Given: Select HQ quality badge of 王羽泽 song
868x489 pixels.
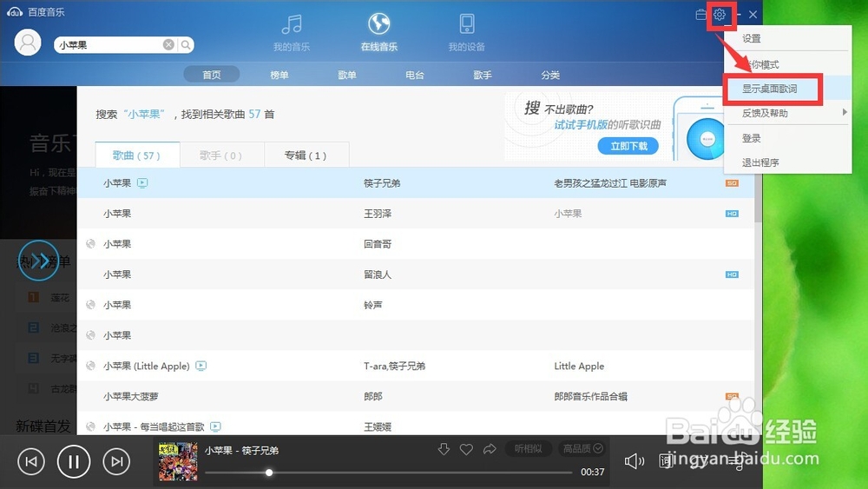Looking at the screenshot, I should point(732,214).
